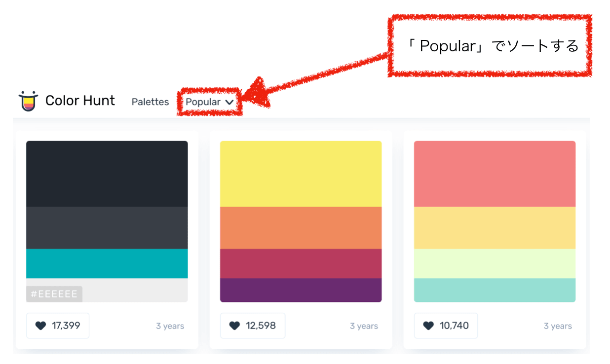
Task: Click the heart icon under the pastel palette
Action: point(429,326)
